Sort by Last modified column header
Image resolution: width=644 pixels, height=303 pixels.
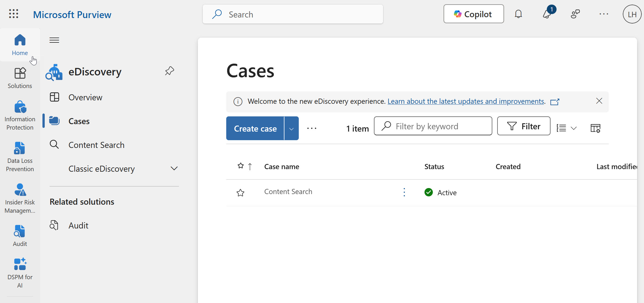click(616, 167)
